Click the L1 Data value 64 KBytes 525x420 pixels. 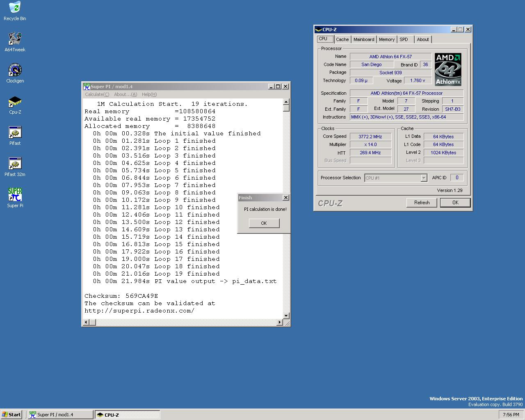point(443,137)
